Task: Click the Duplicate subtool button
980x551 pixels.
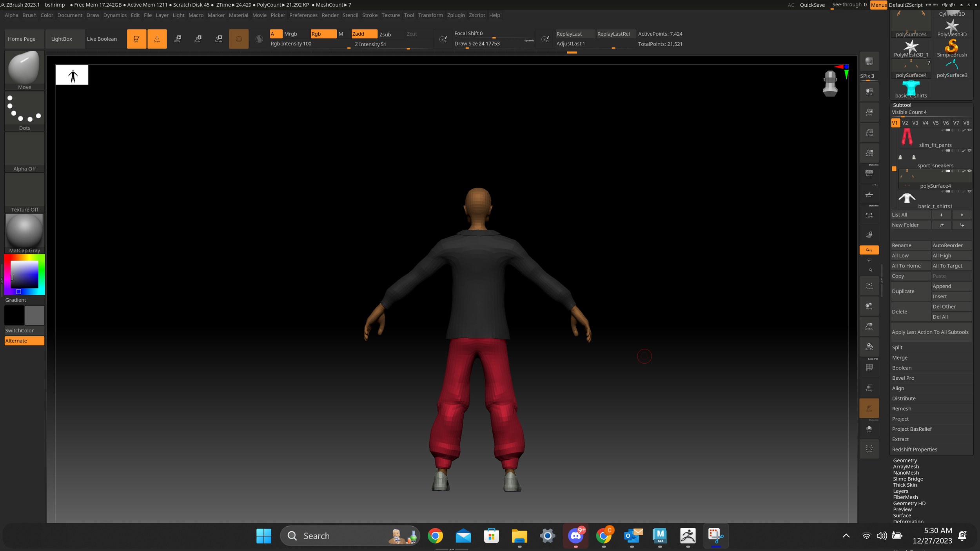Action: [x=911, y=291]
